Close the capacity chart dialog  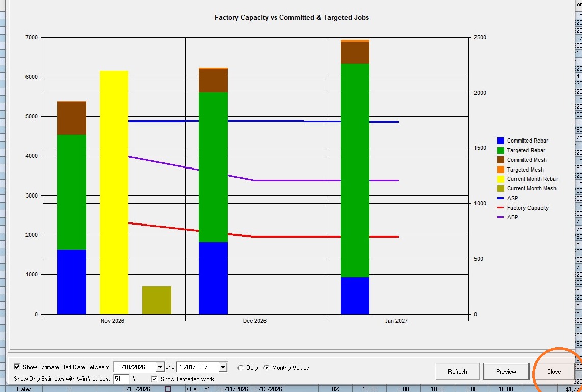[x=554, y=371]
